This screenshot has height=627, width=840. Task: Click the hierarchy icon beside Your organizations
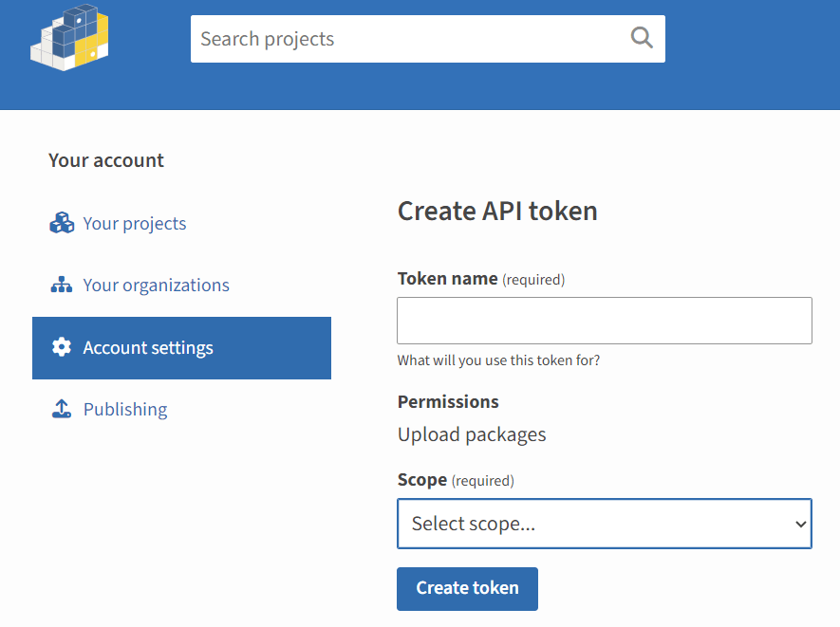pos(62,286)
